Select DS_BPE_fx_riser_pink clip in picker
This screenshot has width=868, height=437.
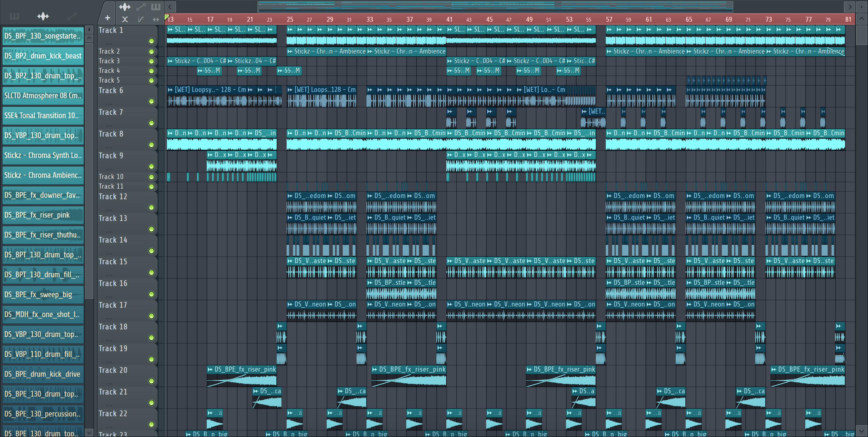click(43, 215)
